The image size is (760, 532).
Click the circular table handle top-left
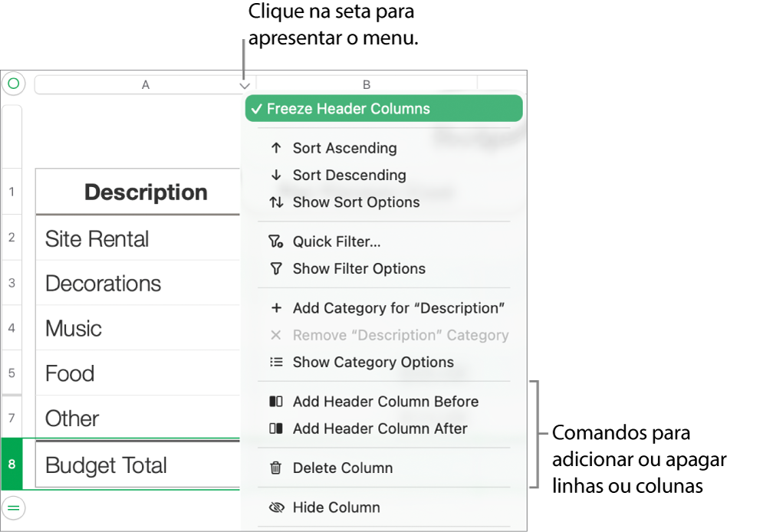tap(14, 84)
